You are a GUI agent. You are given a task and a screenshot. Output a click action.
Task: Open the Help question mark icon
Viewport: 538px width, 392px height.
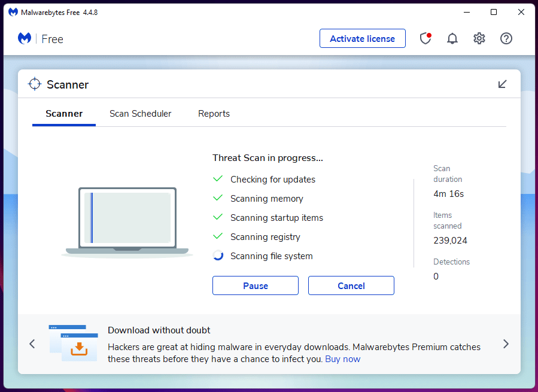pos(506,38)
